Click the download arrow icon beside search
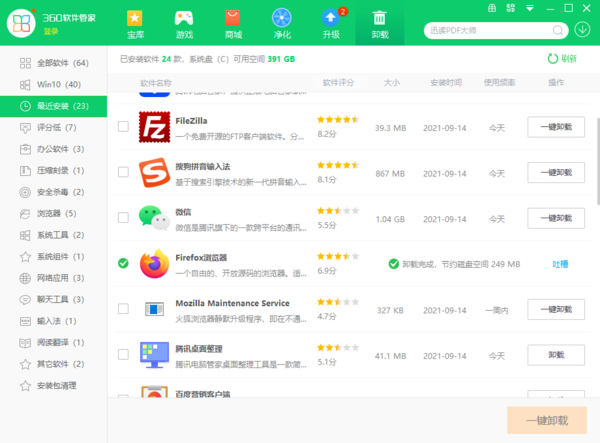The width and height of the screenshot is (600, 443). (x=583, y=29)
